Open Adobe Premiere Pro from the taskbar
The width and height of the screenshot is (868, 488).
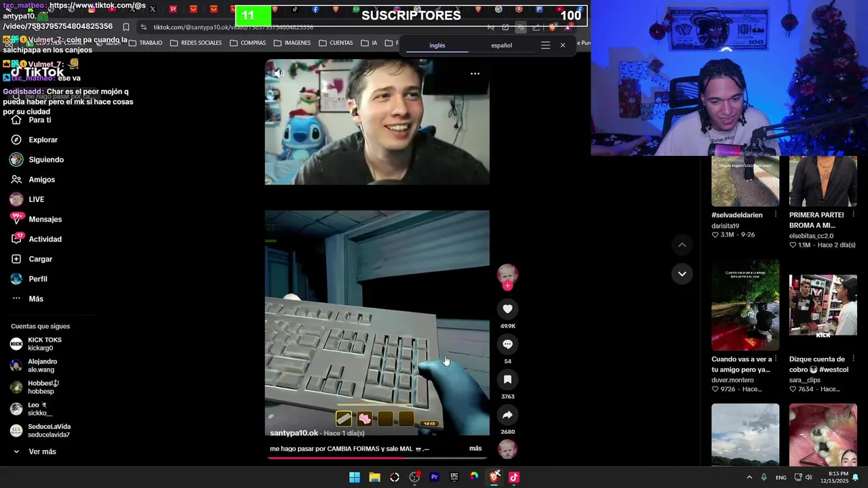pos(434,477)
